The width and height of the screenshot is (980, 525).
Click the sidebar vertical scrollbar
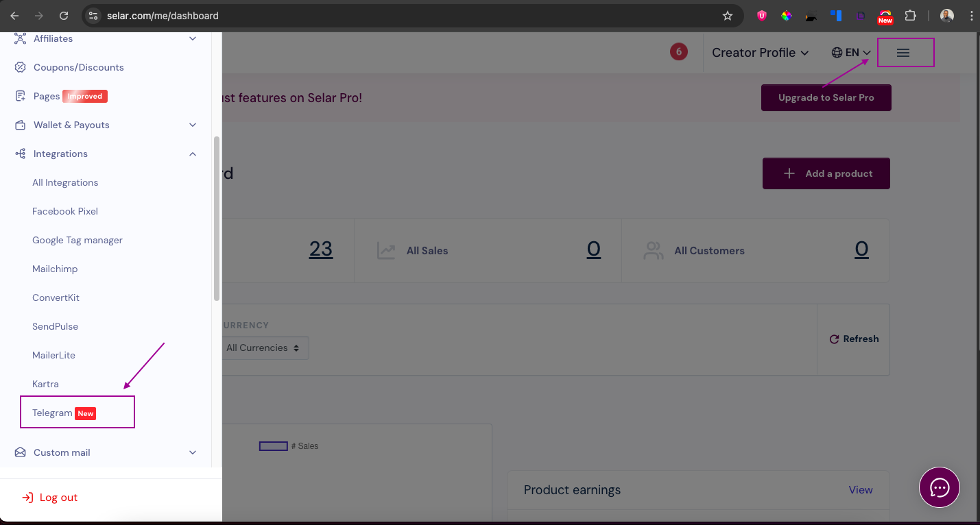tap(217, 218)
